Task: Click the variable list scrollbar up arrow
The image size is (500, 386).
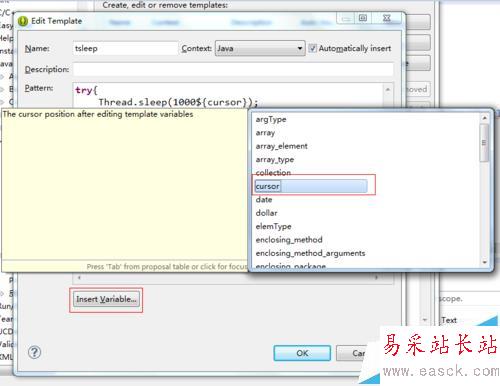Action: pos(485,118)
